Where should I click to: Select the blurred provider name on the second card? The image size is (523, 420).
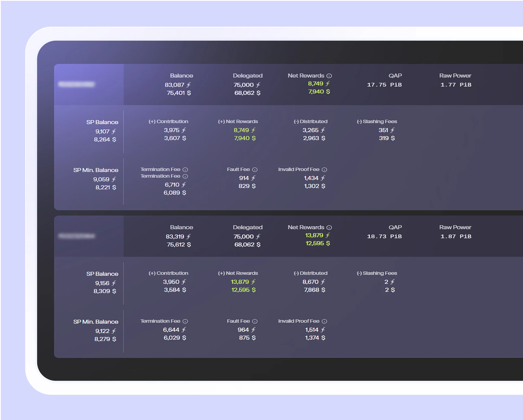tap(77, 236)
